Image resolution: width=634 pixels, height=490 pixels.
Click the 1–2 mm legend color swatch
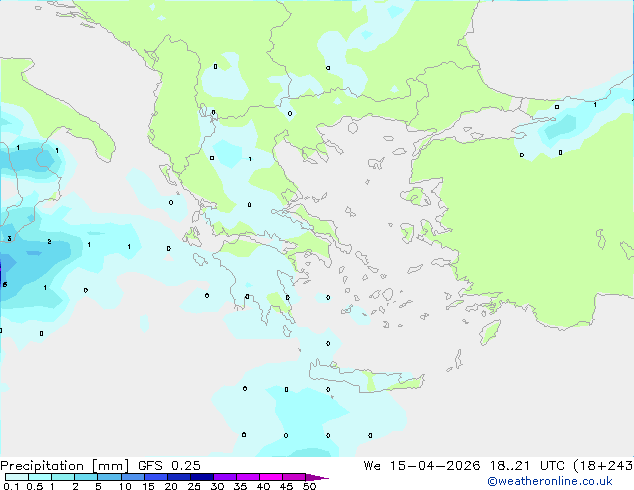(x=63, y=477)
